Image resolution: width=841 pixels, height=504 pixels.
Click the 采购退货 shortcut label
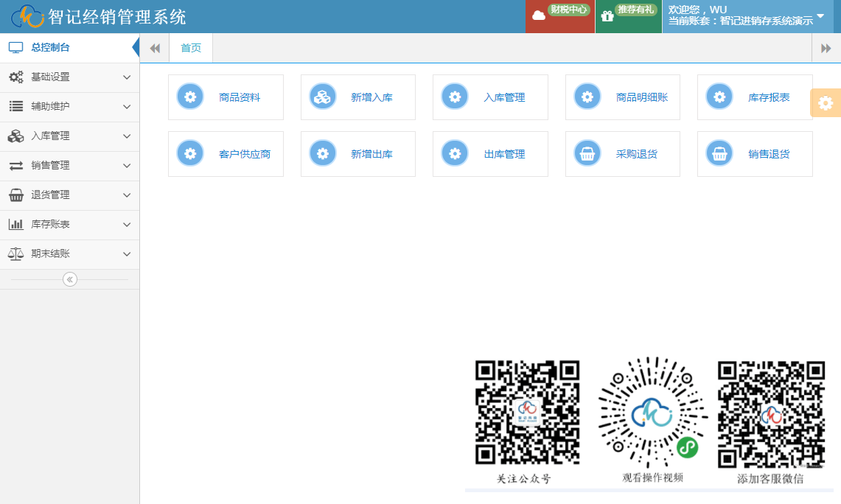pos(637,155)
